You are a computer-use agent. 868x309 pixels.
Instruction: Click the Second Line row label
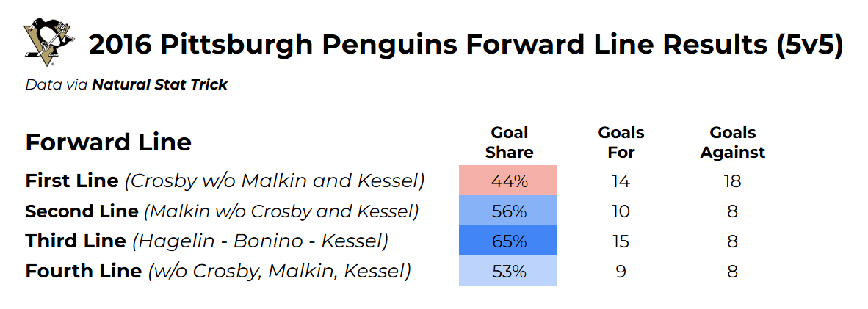(x=222, y=211)
